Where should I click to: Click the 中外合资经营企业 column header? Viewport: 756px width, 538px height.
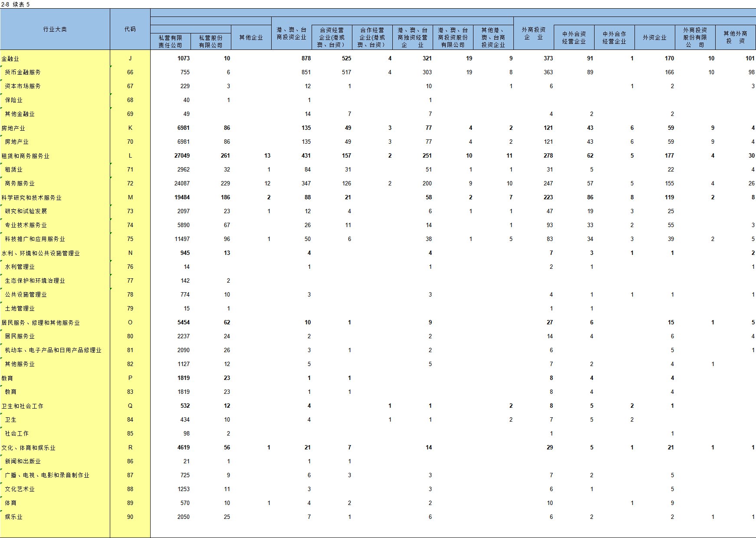pos(574,37)
